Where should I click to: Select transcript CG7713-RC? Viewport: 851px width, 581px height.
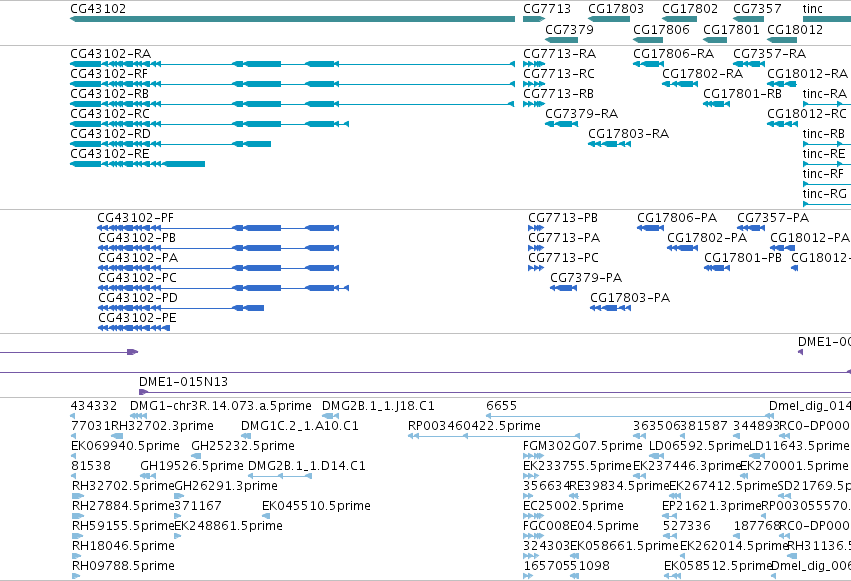click(534, 84)
